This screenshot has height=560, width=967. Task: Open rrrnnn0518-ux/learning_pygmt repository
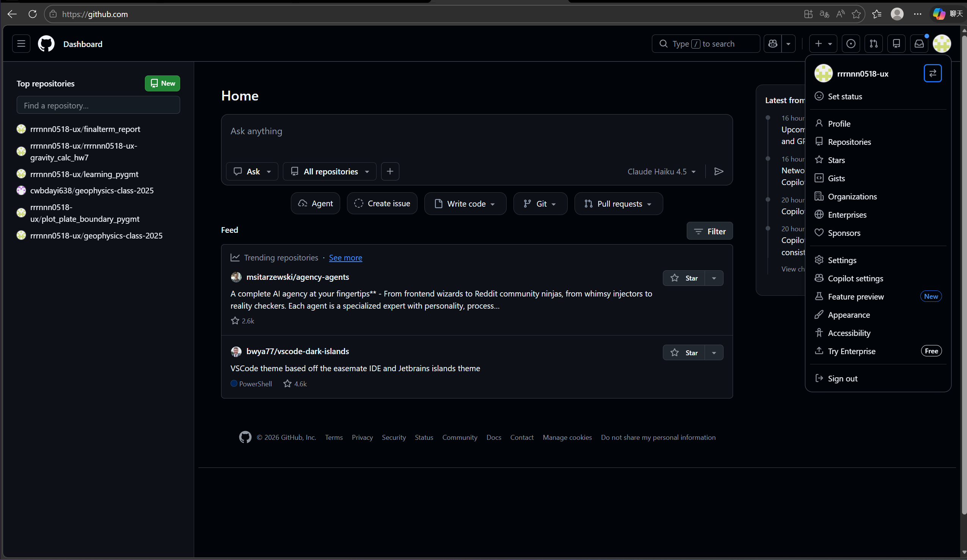(x=84, y=174)
